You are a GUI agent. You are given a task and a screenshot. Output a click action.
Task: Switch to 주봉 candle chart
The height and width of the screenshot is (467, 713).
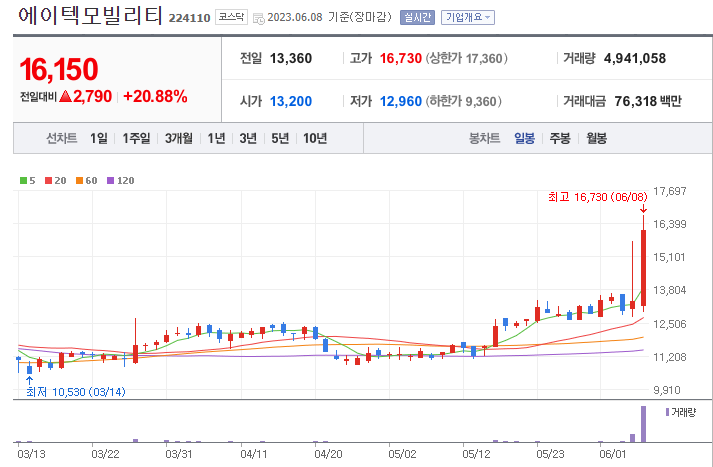click(x=560, y=138)
